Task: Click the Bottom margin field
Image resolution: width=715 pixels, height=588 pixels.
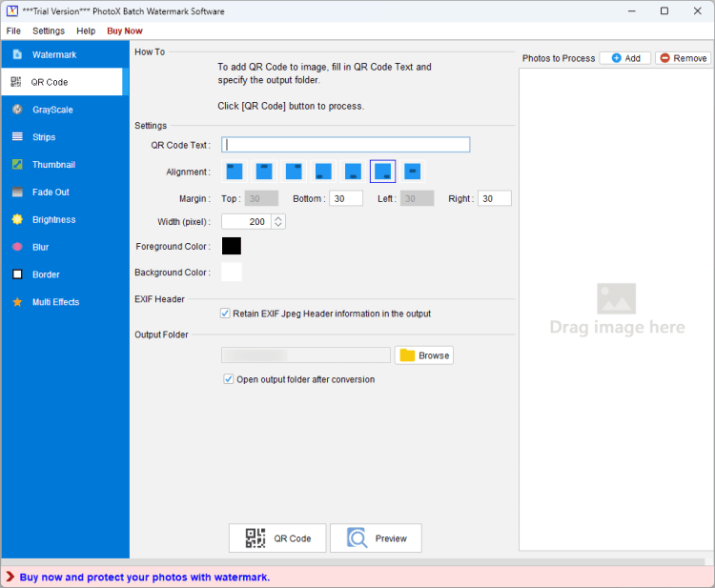Action: click(346, 199)
